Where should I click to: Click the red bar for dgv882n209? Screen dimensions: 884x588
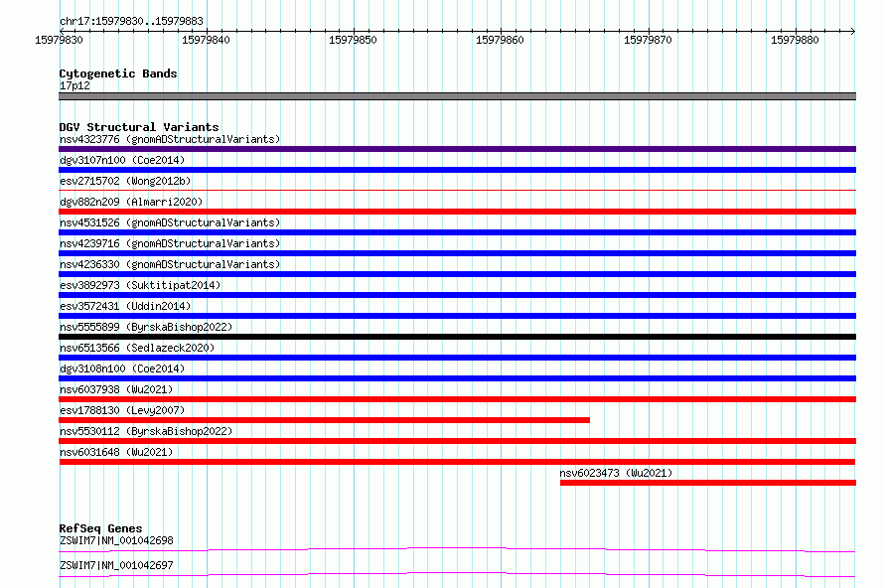point(457,212)
